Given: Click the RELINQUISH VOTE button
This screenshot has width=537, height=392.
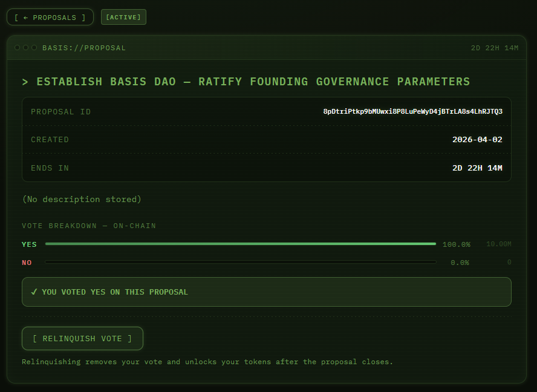Looking at the screenshot, I should (82, 339).
